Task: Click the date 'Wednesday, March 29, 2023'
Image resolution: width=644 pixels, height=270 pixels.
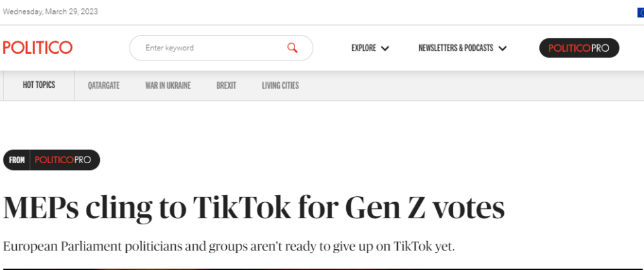Action: point(50,11)
